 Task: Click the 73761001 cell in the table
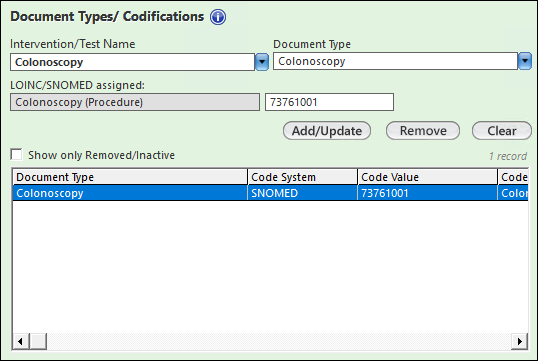tap(428, 193)
